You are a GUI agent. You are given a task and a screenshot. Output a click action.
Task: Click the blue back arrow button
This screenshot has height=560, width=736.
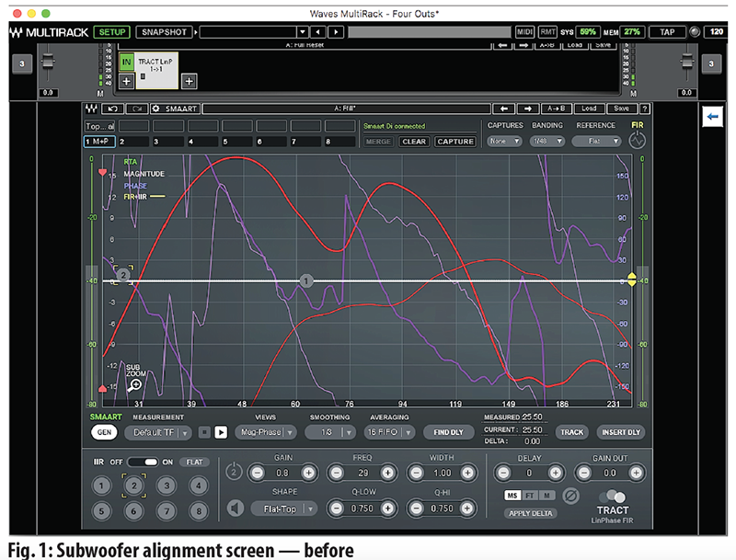[712, 116]
